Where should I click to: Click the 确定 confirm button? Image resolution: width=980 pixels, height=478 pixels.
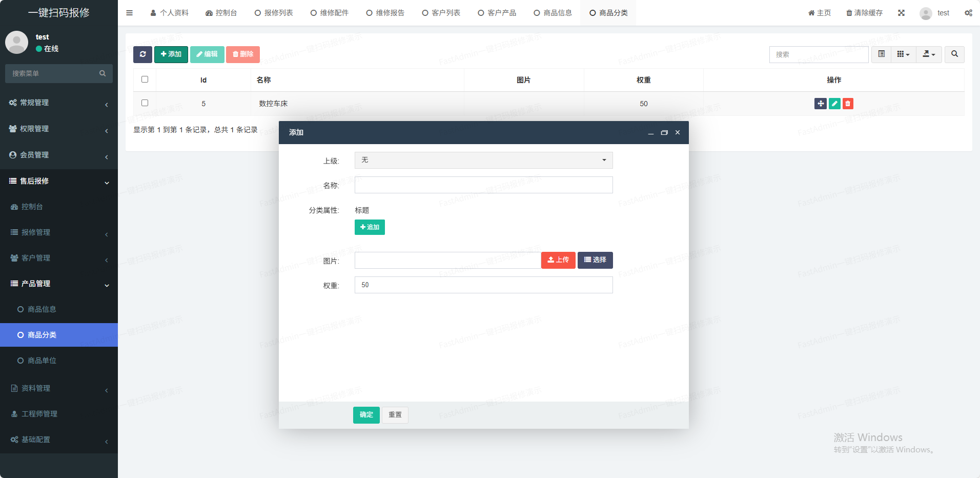tap(366, 415)
